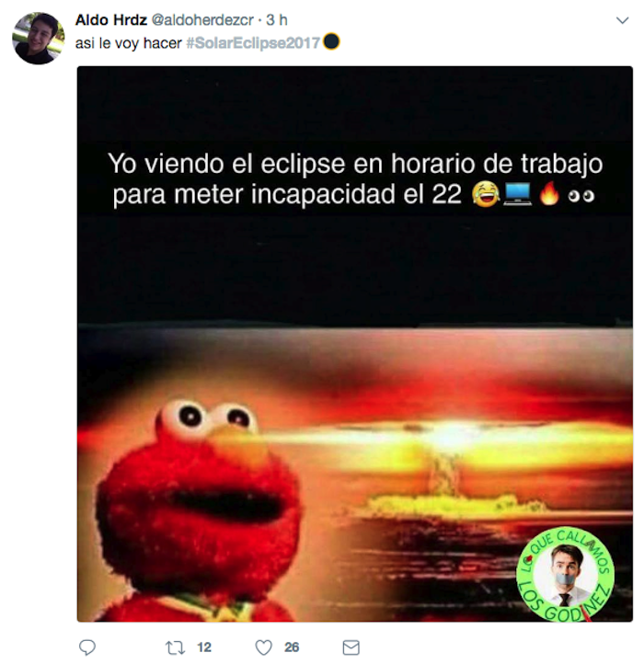Click the eyes emoji in the meme caption
This screenshot has height=664, width=644.
pos(581,196)
